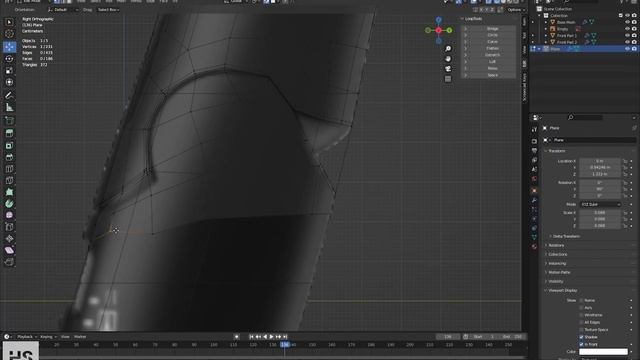
Task: Enable the All Edges checkbox
Action: pos(581,322)
